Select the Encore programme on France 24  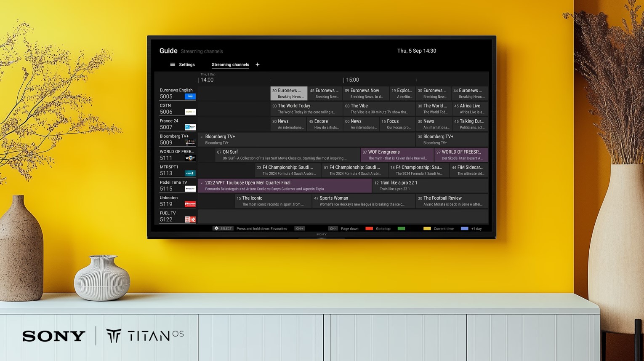(x=325, y=124)
